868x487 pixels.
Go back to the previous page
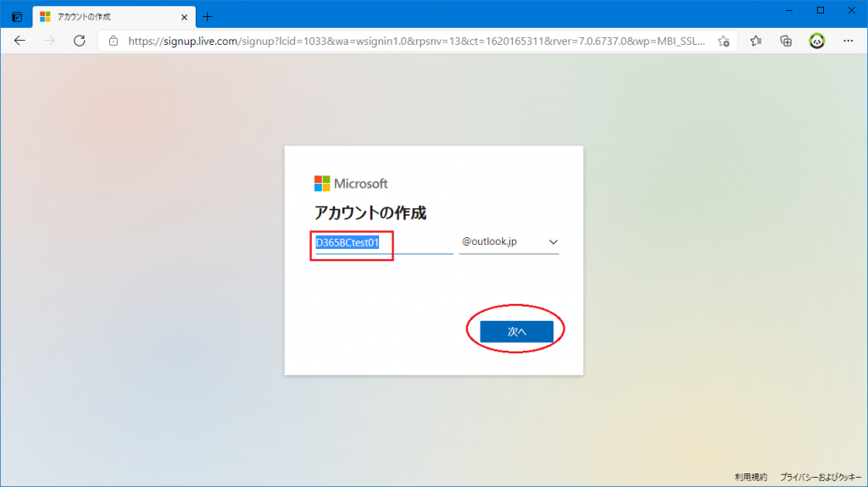click(20, 41)
